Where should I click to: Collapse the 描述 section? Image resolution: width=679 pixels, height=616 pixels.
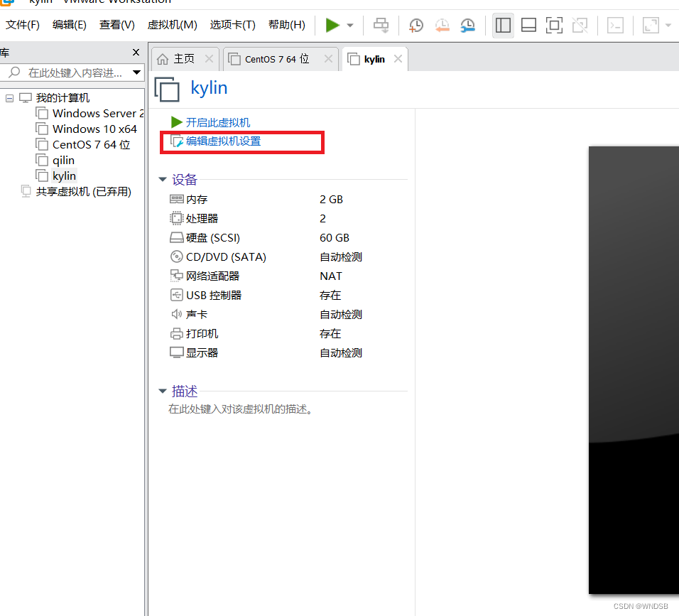pyautogui.click(x=163, y=391)
